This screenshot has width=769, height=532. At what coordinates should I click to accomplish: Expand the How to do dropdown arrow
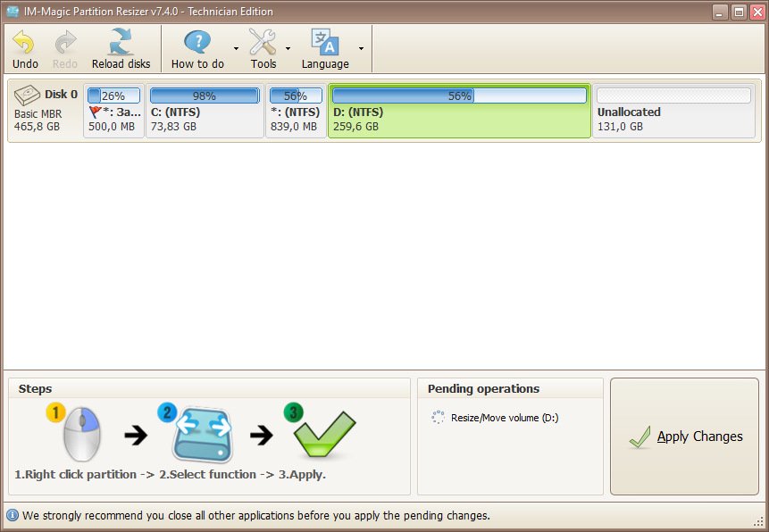(236, 48)
